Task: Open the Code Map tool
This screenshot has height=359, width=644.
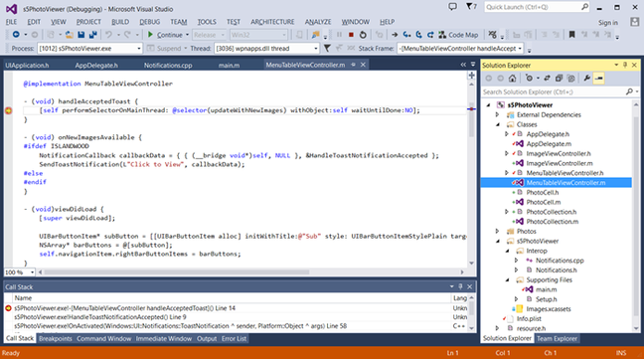Action: coord(458,35)
